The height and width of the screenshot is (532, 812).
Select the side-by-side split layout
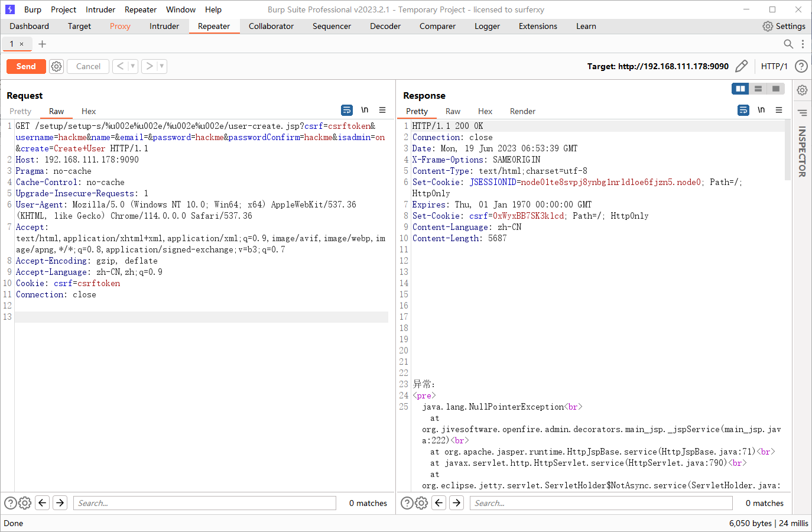pyautogui.click(x=740, y=89)
